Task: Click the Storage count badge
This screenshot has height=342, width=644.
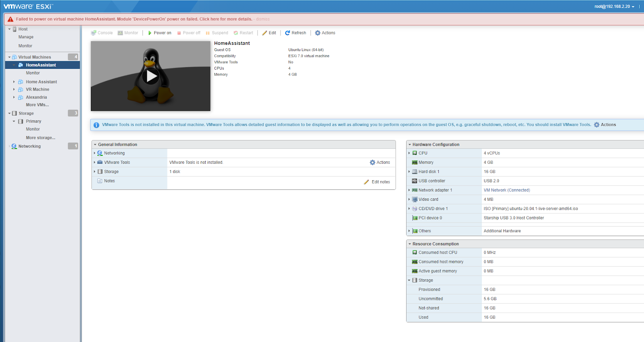Action: coord(73,113)
